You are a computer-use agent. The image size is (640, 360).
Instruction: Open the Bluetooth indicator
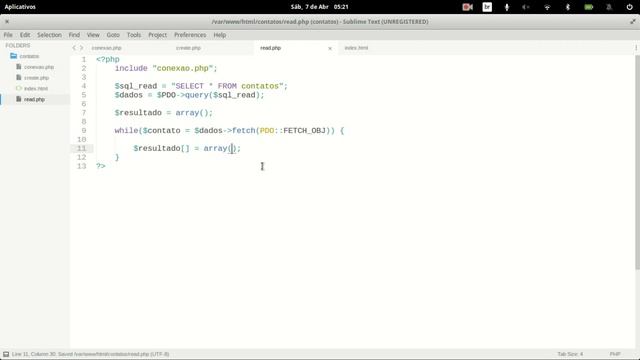(567, 7)
